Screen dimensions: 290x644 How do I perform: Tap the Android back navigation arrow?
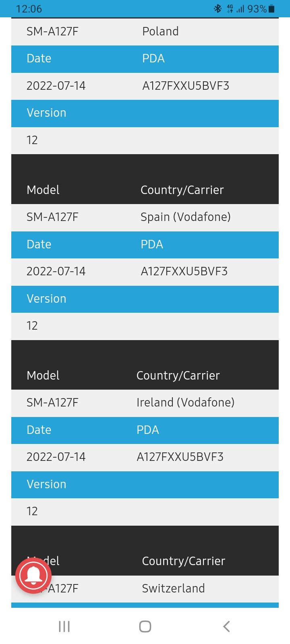click(x=226, y=626)
